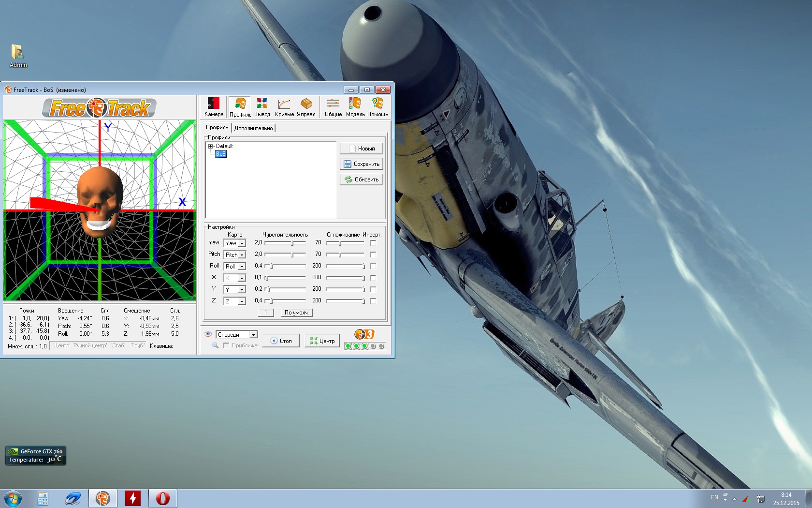
Task: Toggle the Roll invert checkbox
Action: (373, 266)
